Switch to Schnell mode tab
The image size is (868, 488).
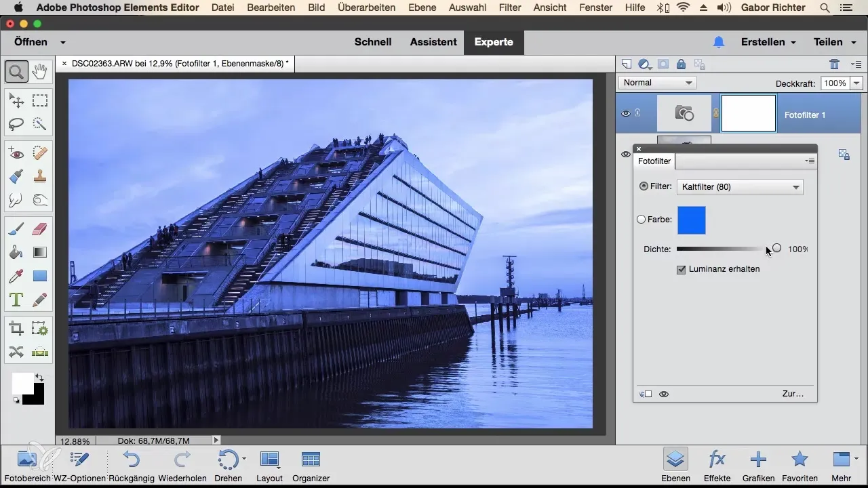pos(373,42)
